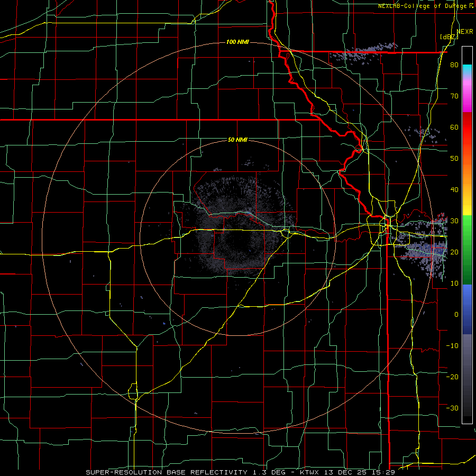Click the blue segment of the color bar
This screenshot has width=476, height=476.
pyautogui.click(x=467, y=309)
